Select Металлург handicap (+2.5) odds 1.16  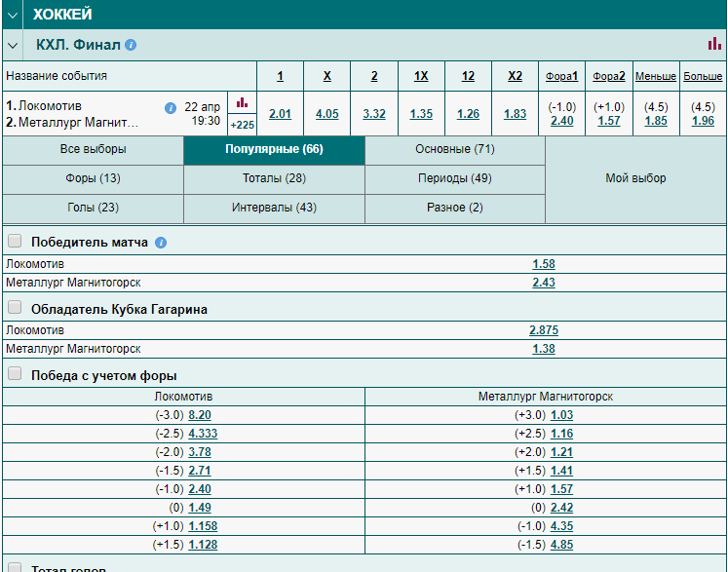click(x=561, y=434)
